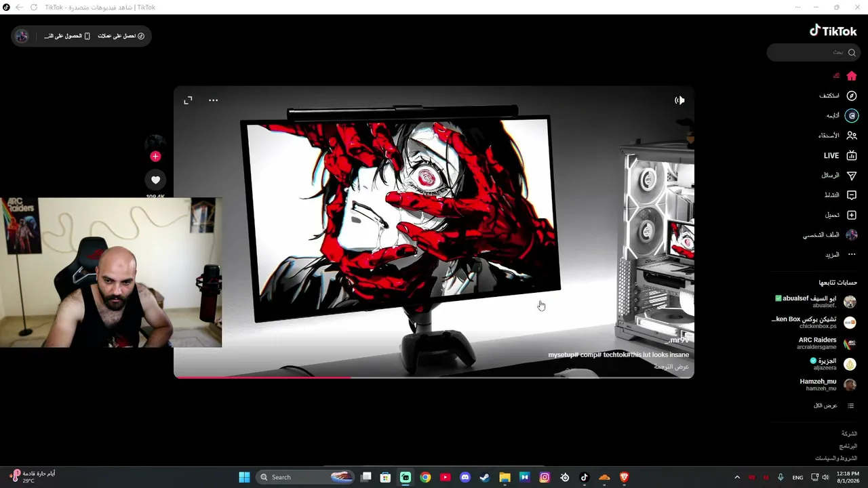
Task: Open Steam from taskbar
Action: [485, 477]
